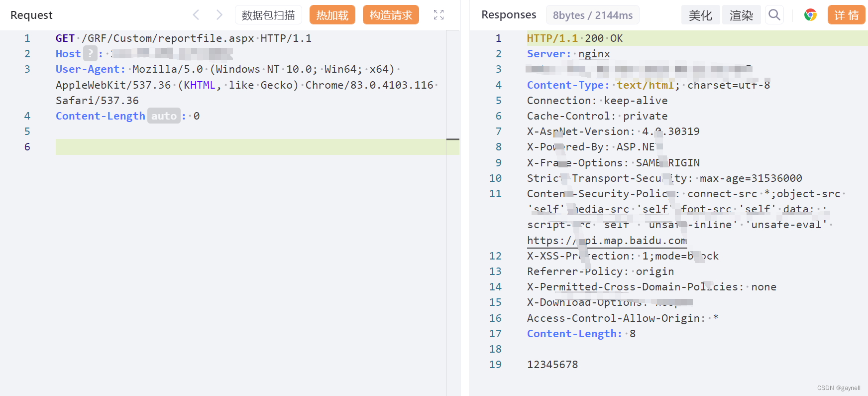The width and height of the screenshot is (868, 396).
Task: Click the response body 12345678
Action: click(x=552, y=364)
